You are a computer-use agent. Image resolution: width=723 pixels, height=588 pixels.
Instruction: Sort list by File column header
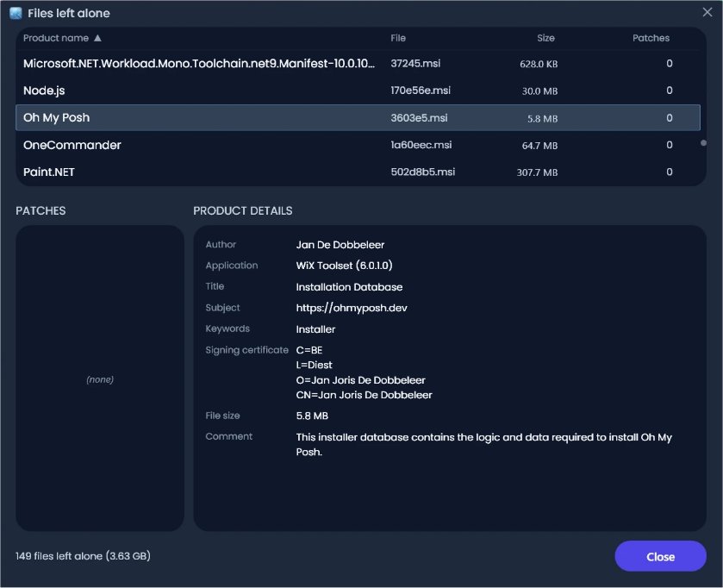398,38
